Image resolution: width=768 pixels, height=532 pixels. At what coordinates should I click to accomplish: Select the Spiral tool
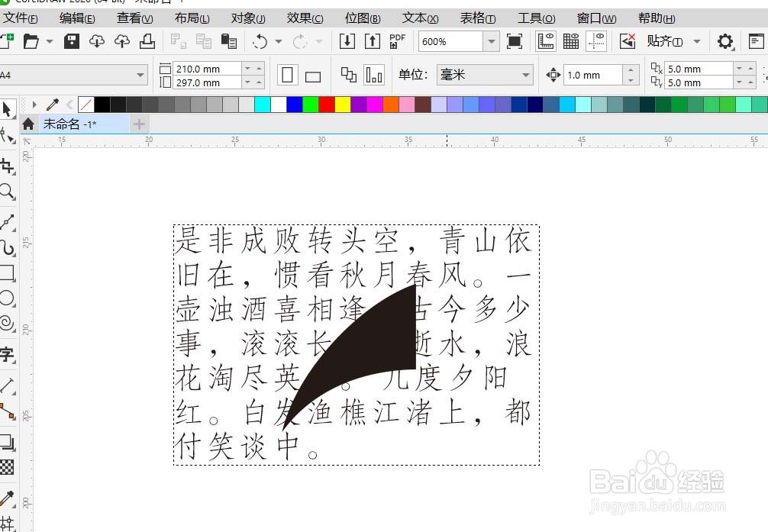[x=8, y=324]
